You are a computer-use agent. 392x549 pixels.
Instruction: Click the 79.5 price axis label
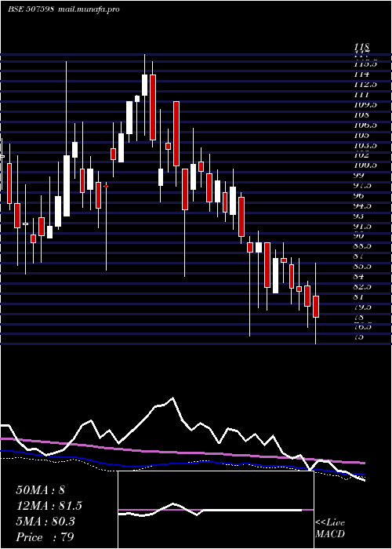[x=363, y=307]
